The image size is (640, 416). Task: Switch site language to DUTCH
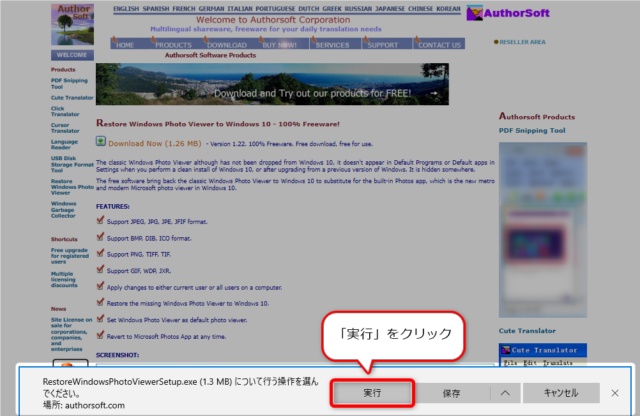309,9
